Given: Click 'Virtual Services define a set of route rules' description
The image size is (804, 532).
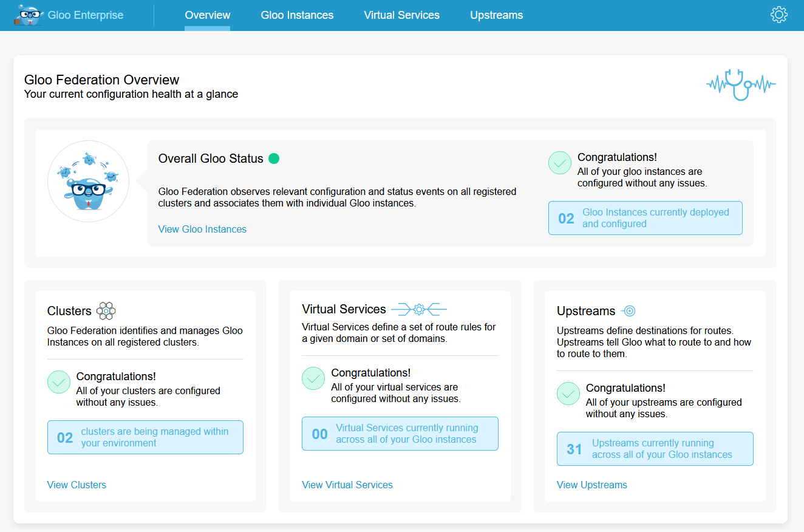Looking at the screenshot, I should [399, 333].
